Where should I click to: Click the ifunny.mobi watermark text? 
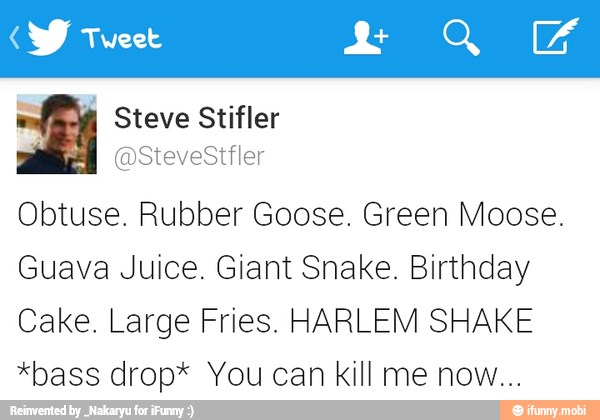558,410
